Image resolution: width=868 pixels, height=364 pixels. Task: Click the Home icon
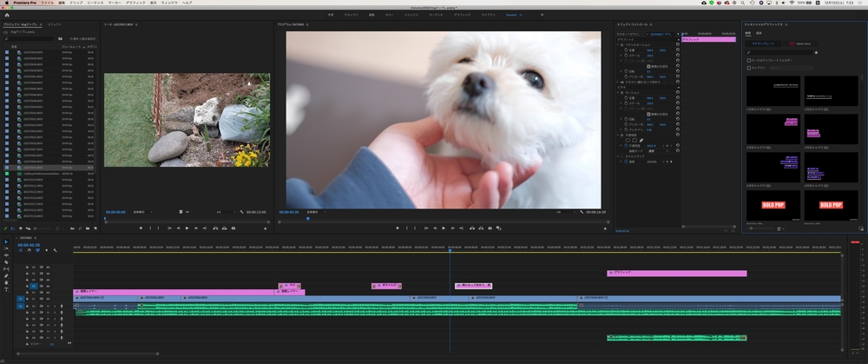pyautogui.click(x=7, y=15)
